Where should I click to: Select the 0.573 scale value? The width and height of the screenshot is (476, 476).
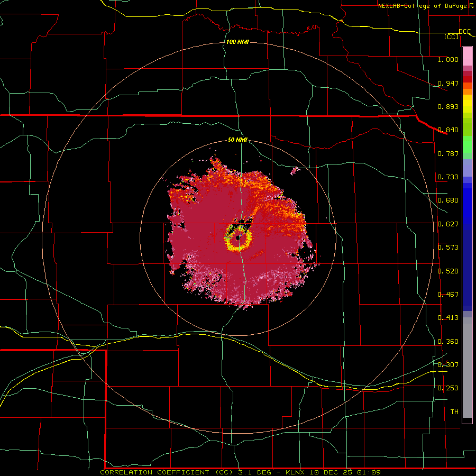click(448, 248)
